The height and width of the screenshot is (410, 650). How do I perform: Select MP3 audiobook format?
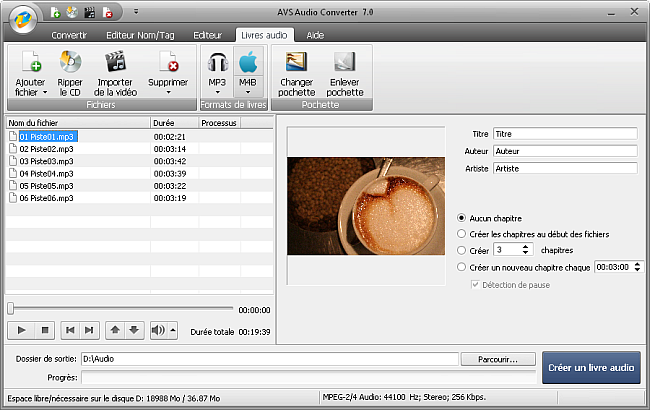click(x=217, y=68)
